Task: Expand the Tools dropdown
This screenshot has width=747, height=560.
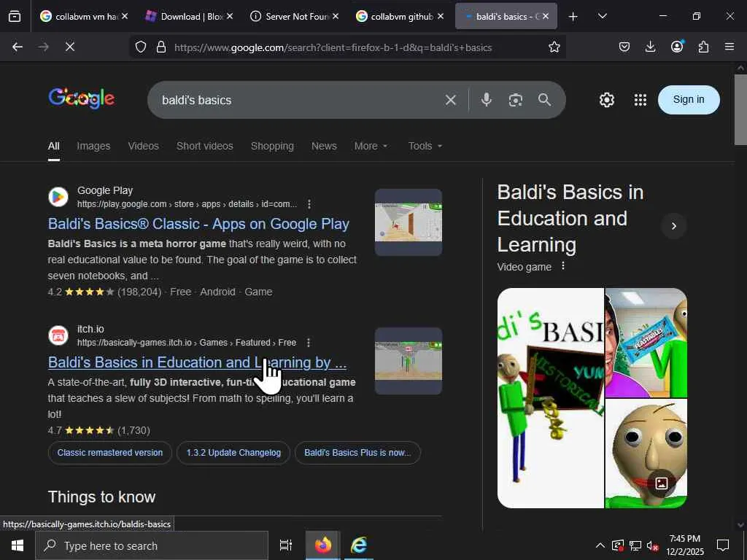Action: (x=425, y=146)
